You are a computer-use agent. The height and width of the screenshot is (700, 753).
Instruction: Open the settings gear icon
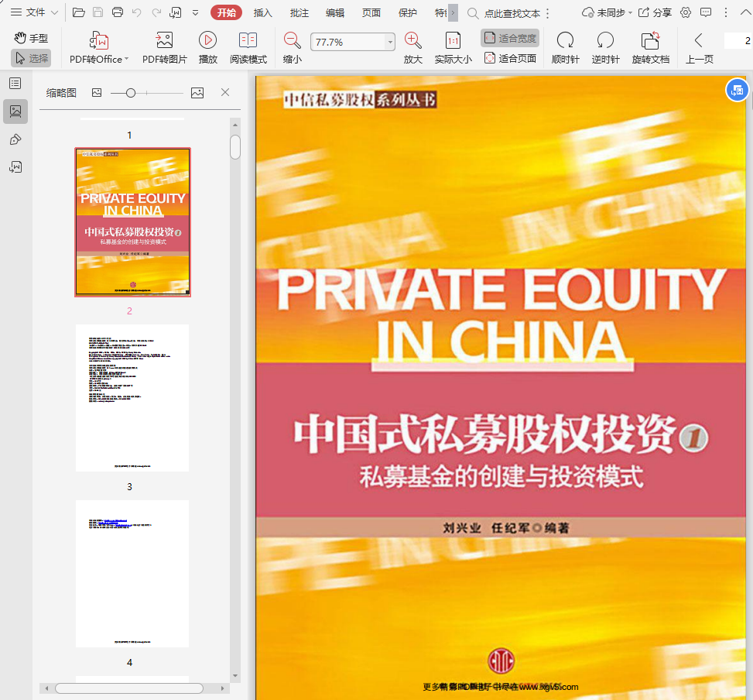686,13
